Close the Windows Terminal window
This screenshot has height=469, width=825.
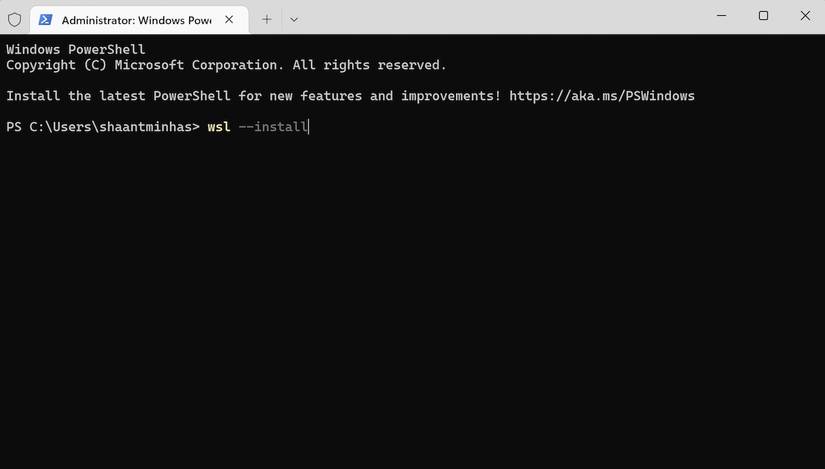(805, 16)
